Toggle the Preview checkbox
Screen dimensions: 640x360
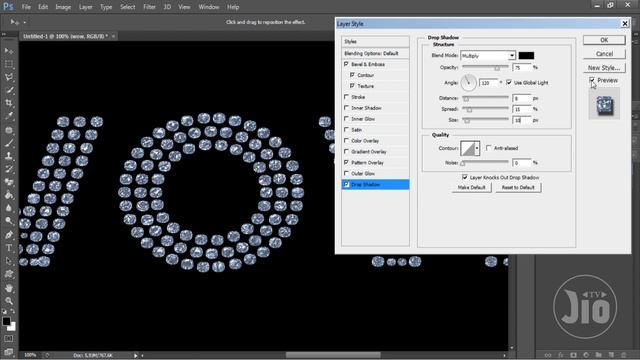(592, 80)
